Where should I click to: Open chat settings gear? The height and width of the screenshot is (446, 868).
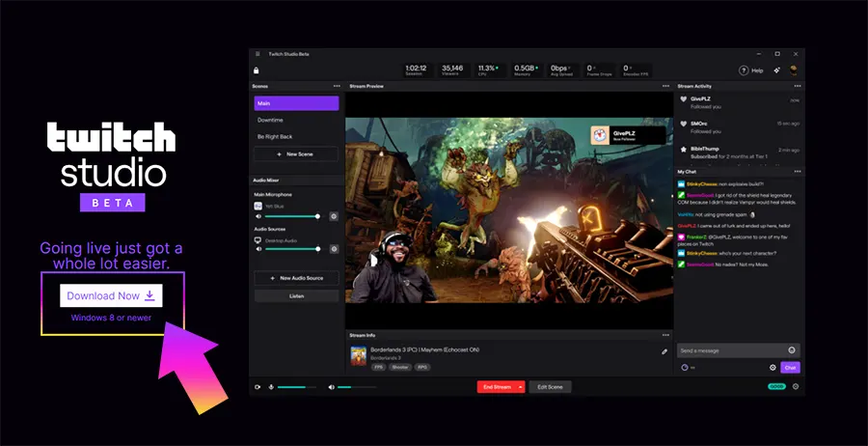773,368
